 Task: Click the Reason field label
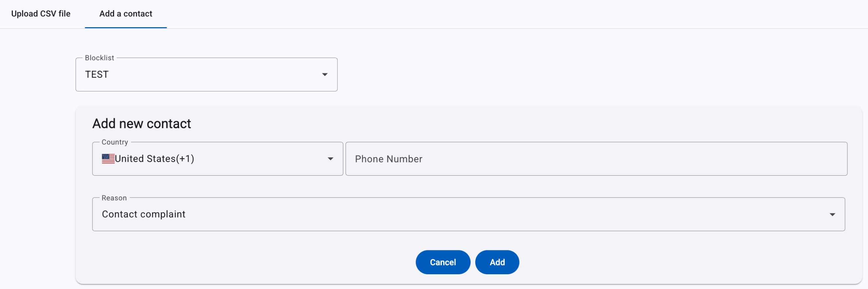(114, 198)
